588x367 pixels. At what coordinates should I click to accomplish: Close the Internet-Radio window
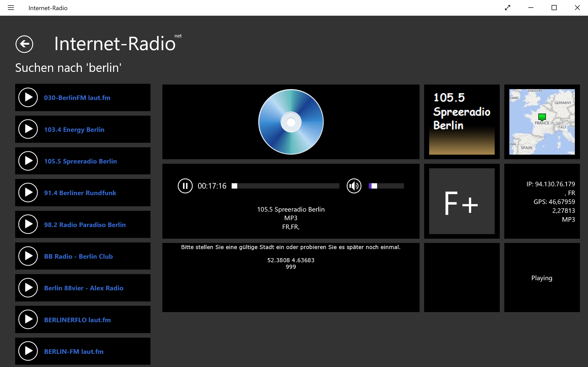tap(577, 8)
